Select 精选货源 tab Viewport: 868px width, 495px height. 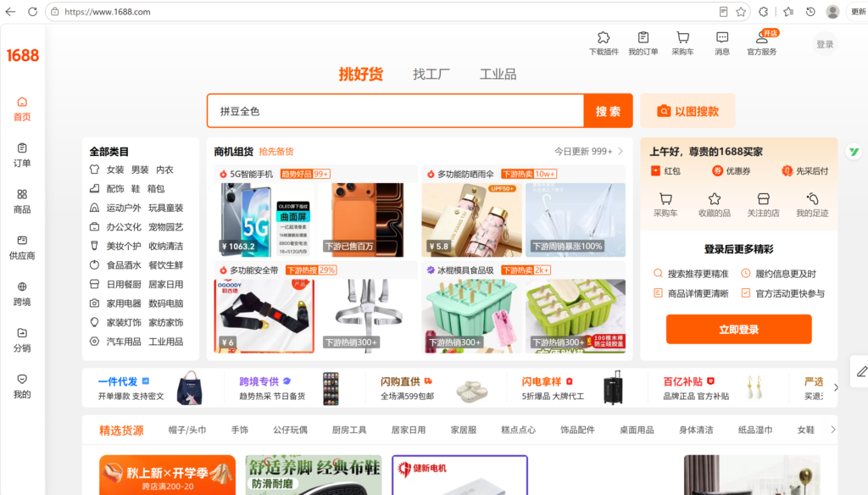pos(121,431)
